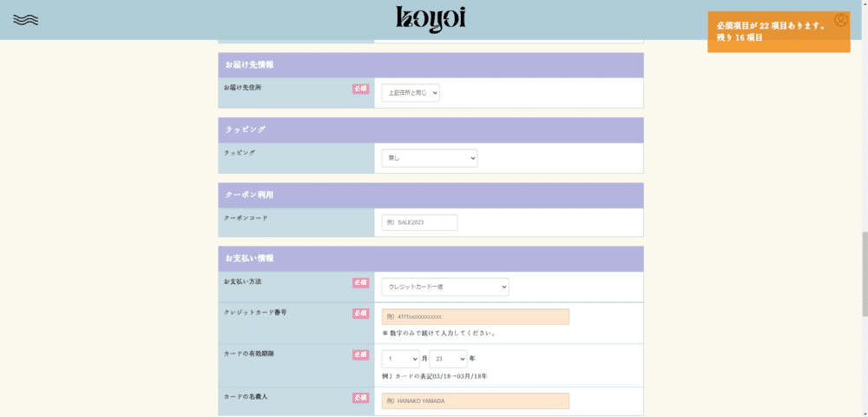Screen dimensions: 868x417
Task: Click 必須 badge next to お届け先住所
Action: point(360,89)
